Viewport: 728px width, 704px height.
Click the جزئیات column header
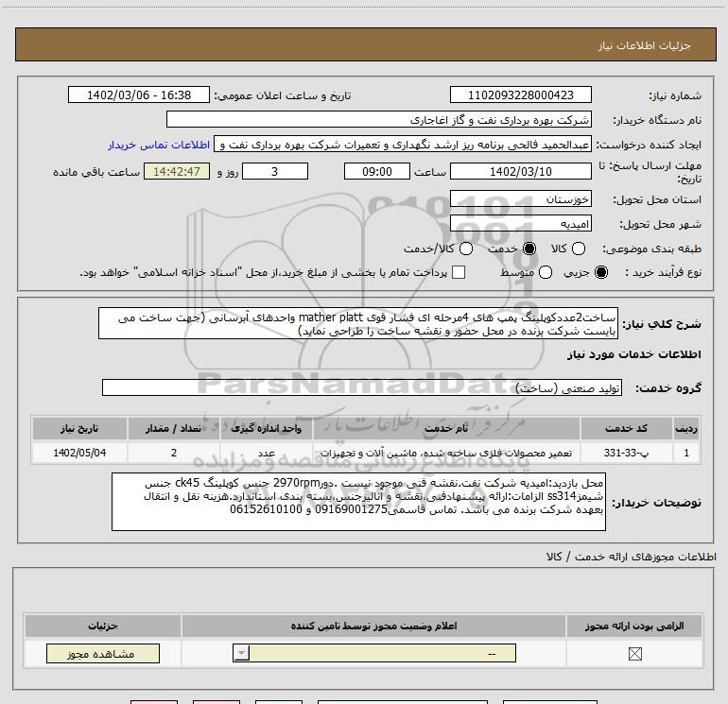click(103, 626)
